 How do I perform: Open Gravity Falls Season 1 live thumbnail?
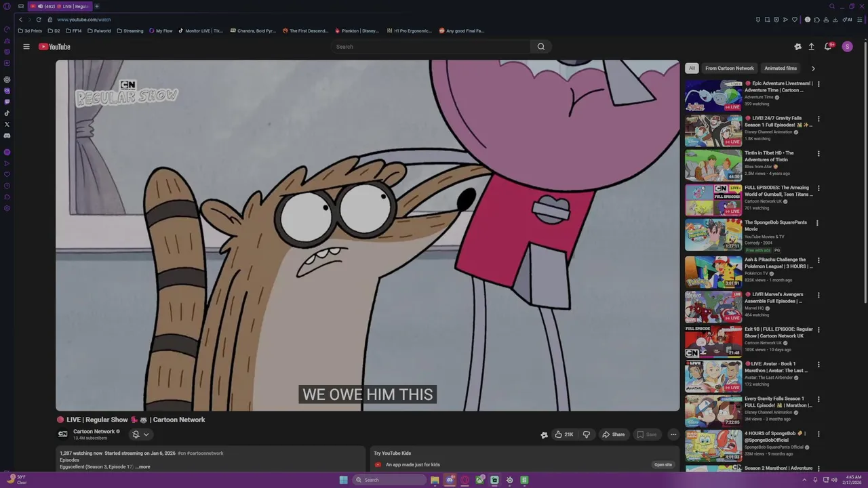coord(713,130)
